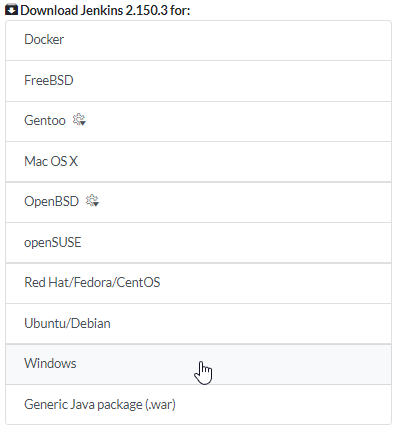The height and width of the screenshot is (426, 393).
Task: Click the 'Download Jenkins 2.150.3 for:' heading
Action: [105, 10]
